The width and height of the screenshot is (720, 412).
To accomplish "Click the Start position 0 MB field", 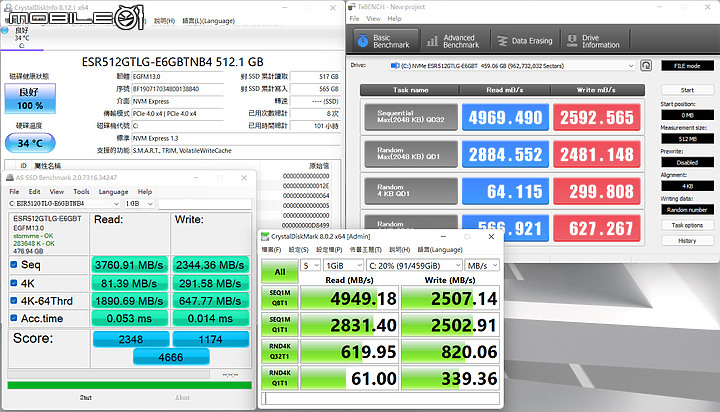I will [x=687, y=115].
